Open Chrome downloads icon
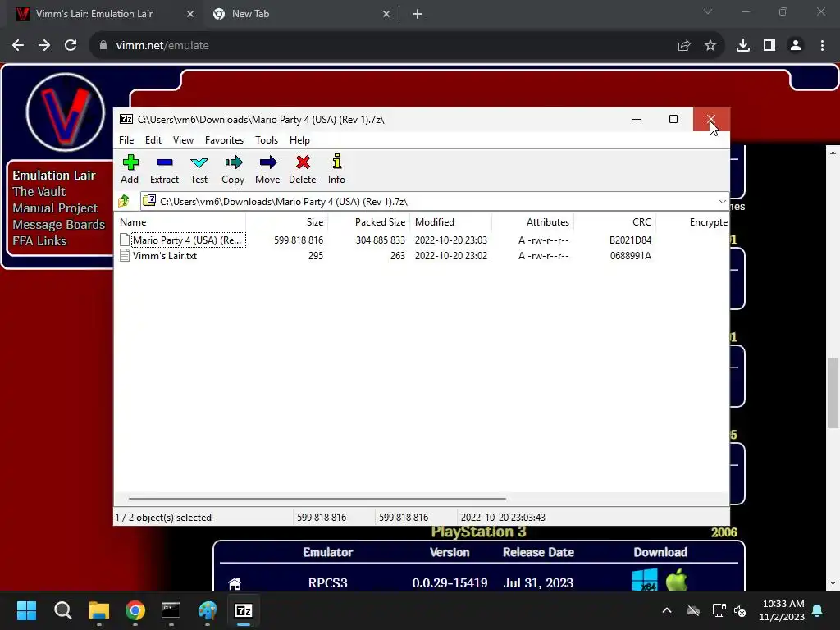The image size is (840, 630). [743, 46]
